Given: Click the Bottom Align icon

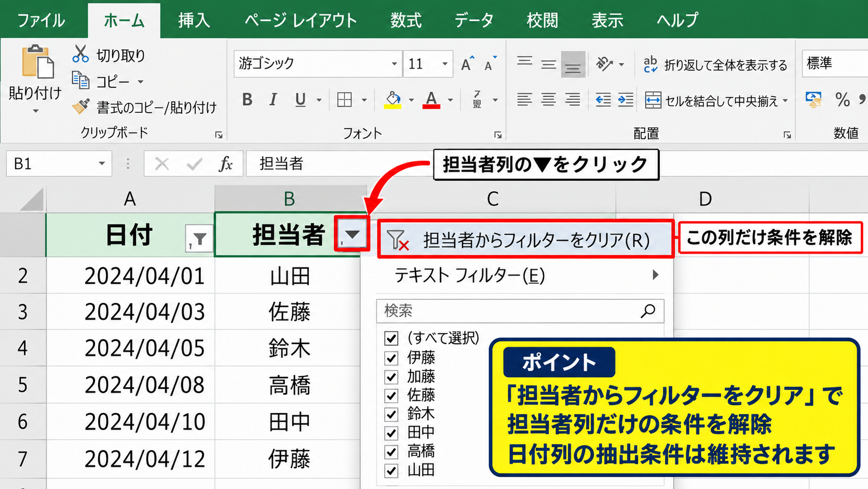Looking at the screenshot, I should 573,64.
